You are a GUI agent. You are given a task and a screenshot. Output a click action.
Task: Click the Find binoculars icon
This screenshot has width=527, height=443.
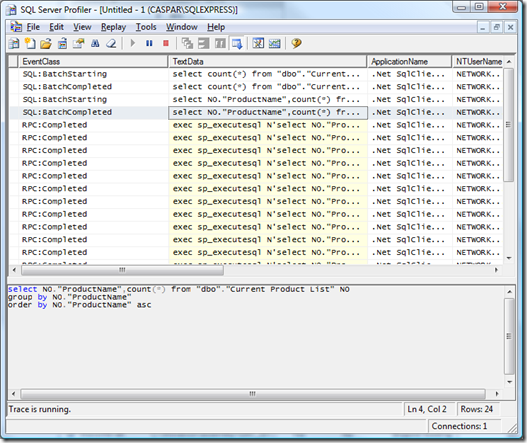[x=95, y=43]
